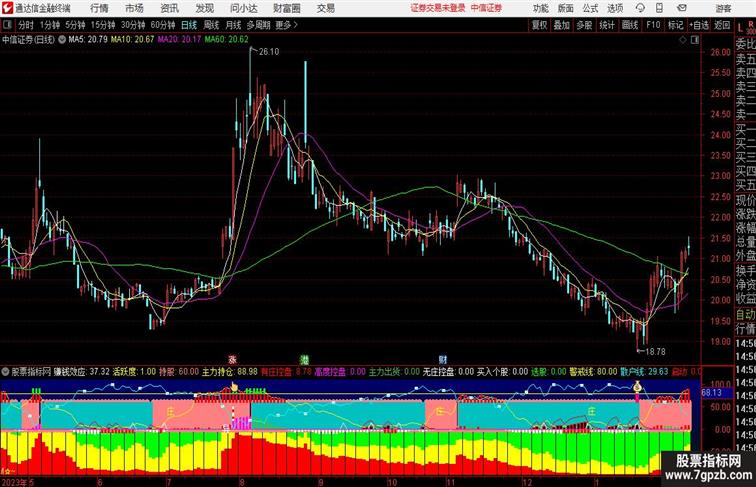Image resolution: width=756 pixels, height=487 pixels.
Task: Click the MA5: 20.79 value label
Action: pyautogui.click(x=88, y=40)
